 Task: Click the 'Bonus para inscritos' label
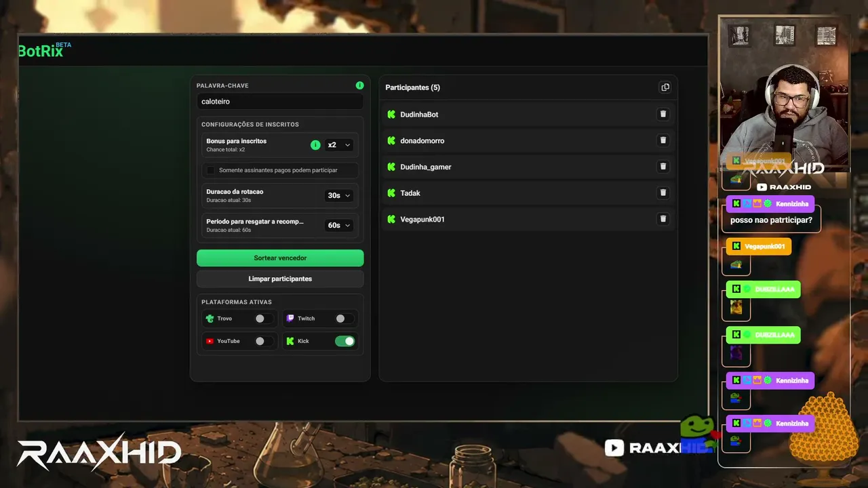[237, 141]
